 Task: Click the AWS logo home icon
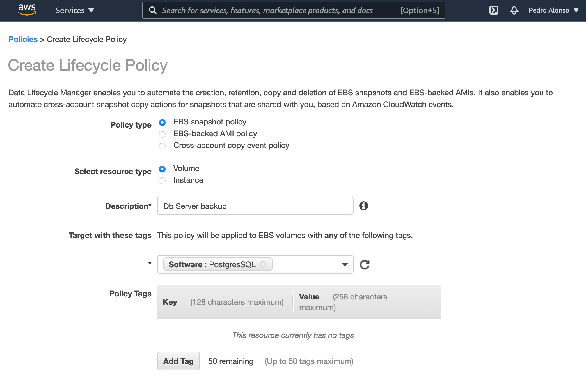pyautogui.click(x=27, y=10)
